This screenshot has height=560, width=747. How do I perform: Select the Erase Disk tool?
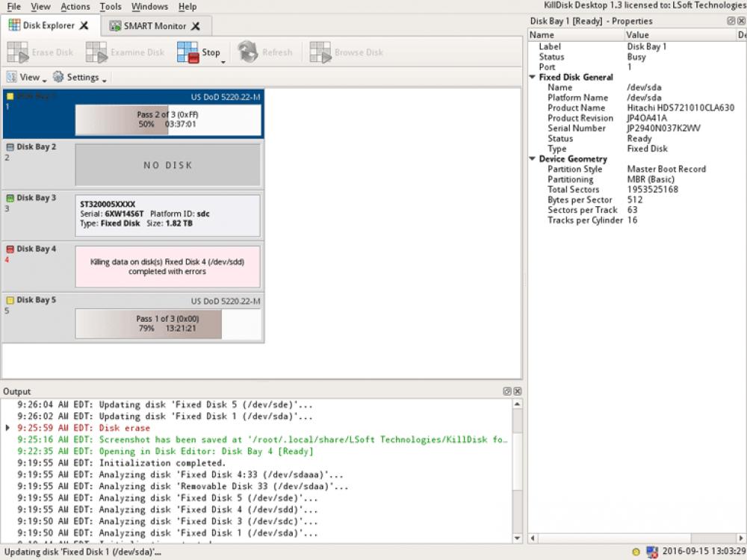(x=19, y=52)
